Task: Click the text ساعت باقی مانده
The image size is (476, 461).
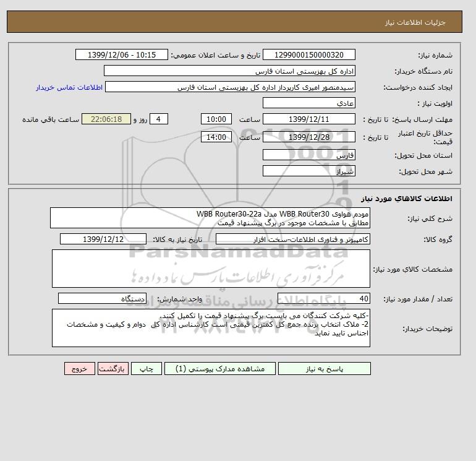Action: pyautogui.click(x=51, y=119)
